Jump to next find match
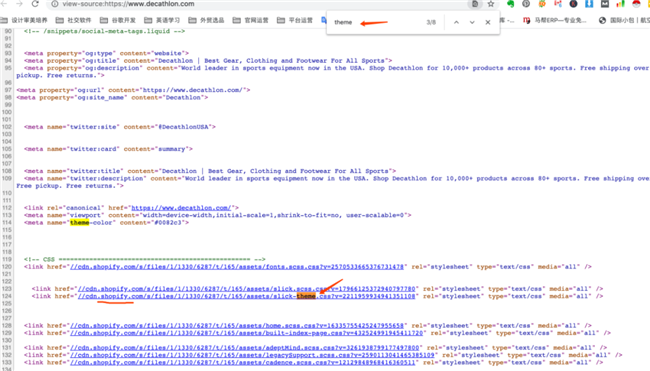The image size is (650, 371). (472, 22)
